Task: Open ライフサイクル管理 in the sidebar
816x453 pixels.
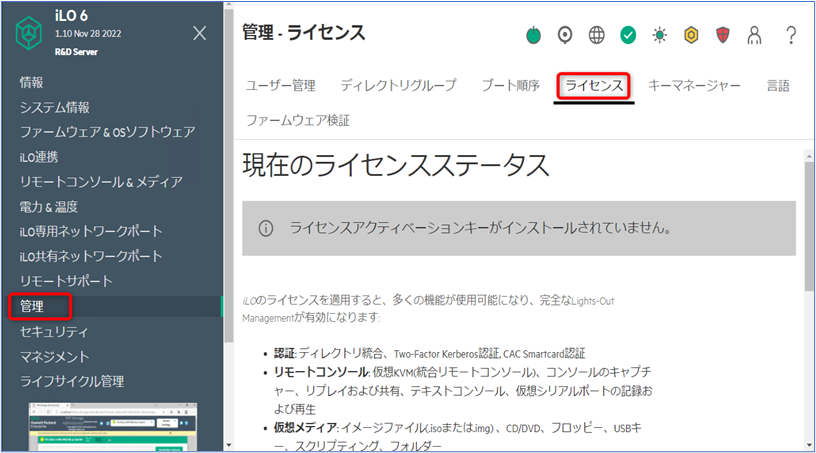Action: pos(72,381)
